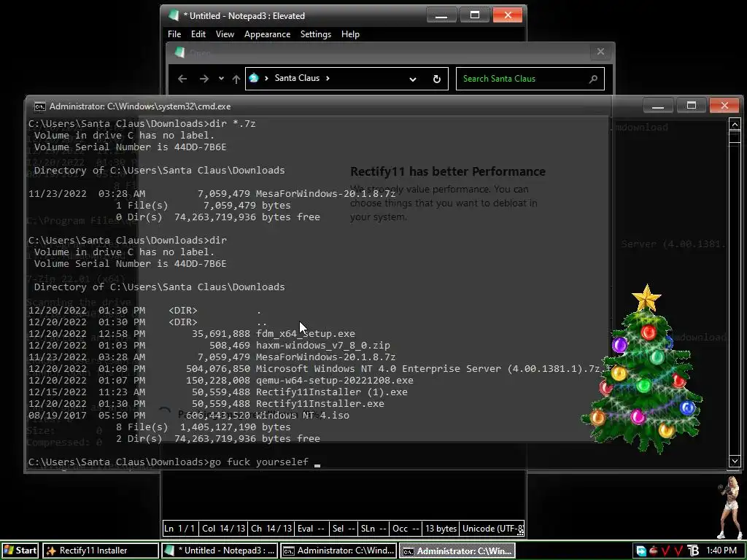This screenshot has height=560, width=747.
Task: Switch to Untitled - Notepad3 taskbar item
Action: [x=219, y=551]
